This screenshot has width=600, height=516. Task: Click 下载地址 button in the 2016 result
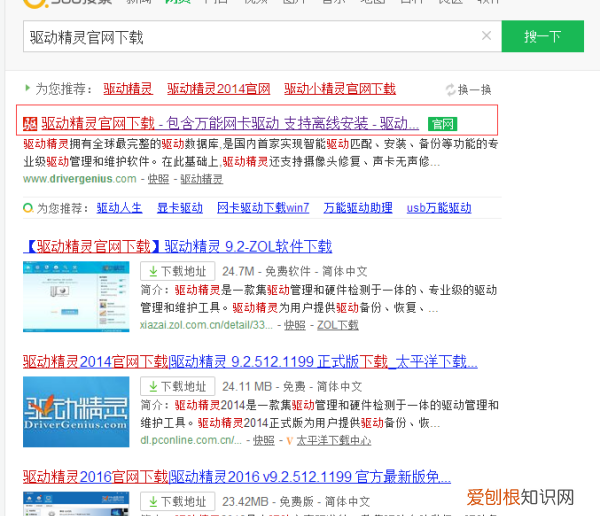click(178, 501)
